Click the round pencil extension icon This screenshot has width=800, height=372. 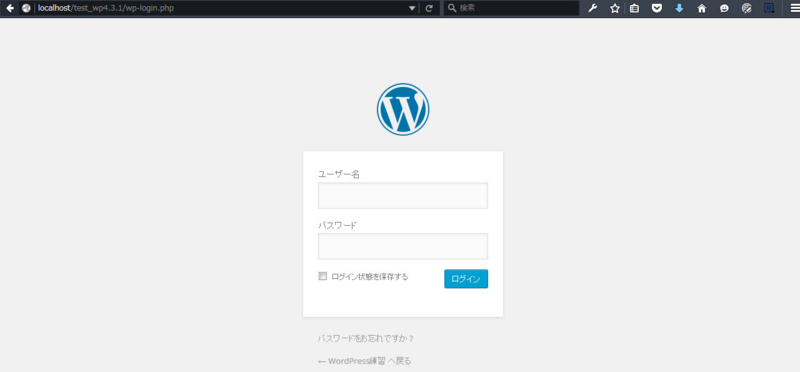[x=746, y=8]
